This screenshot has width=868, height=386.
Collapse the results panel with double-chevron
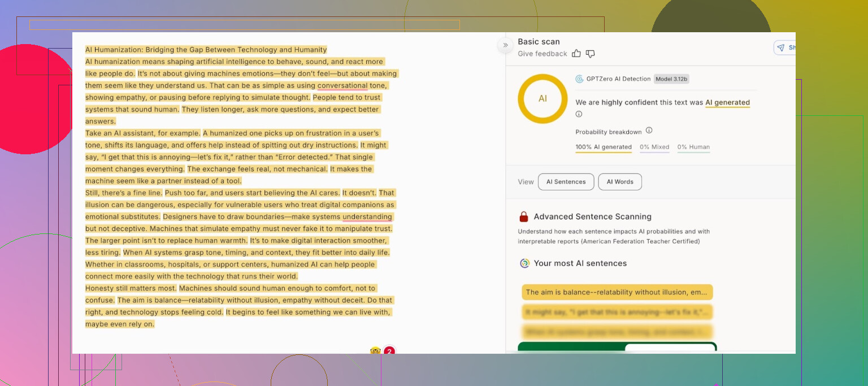[x=505, y=45]
